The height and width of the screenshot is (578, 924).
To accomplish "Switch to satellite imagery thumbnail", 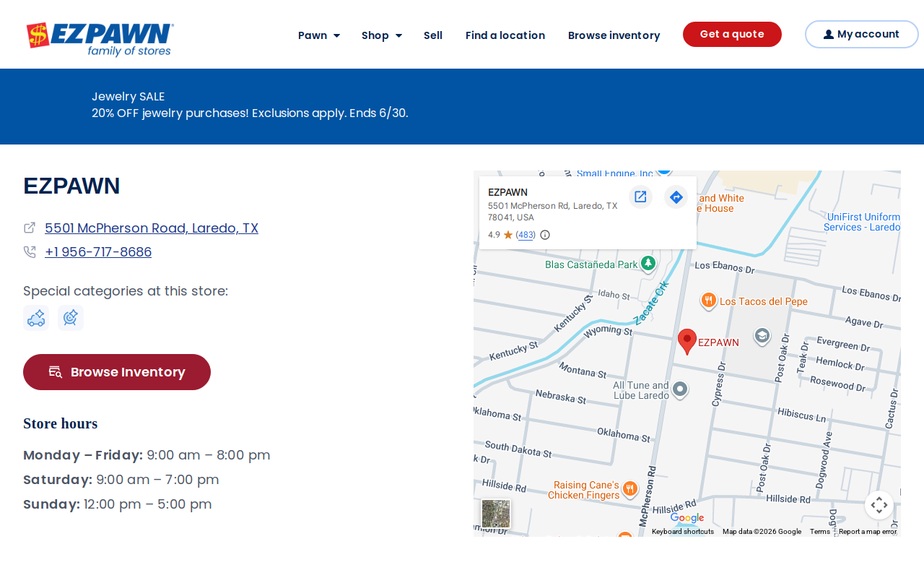I will point(496,514).
